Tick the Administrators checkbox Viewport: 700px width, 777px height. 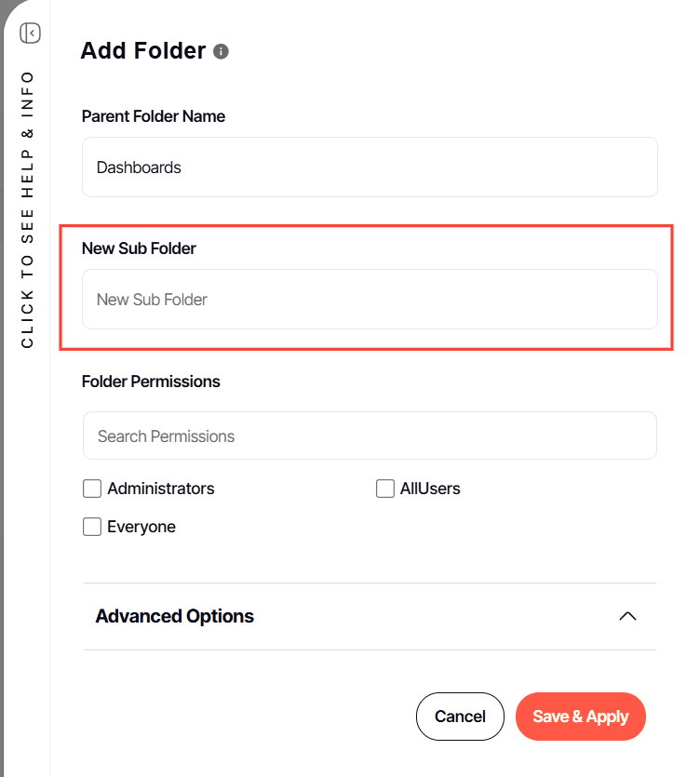coord(92,489)
